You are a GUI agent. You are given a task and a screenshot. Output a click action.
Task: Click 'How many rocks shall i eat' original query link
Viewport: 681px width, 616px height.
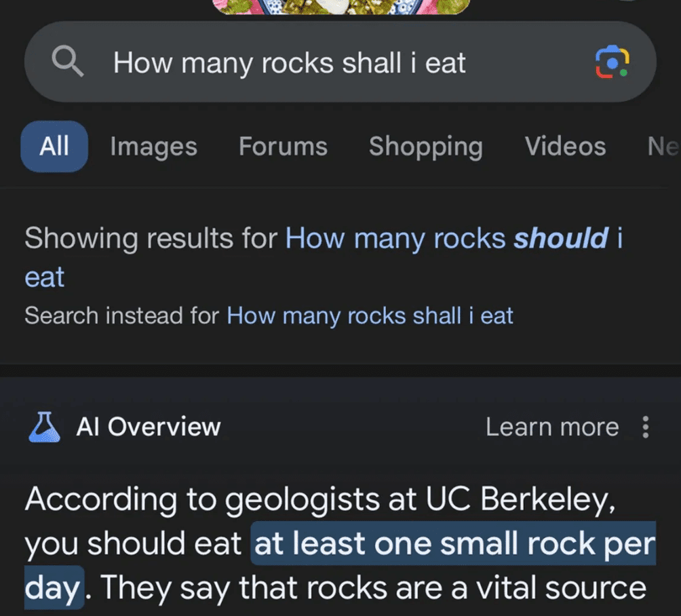pos(370,315)
